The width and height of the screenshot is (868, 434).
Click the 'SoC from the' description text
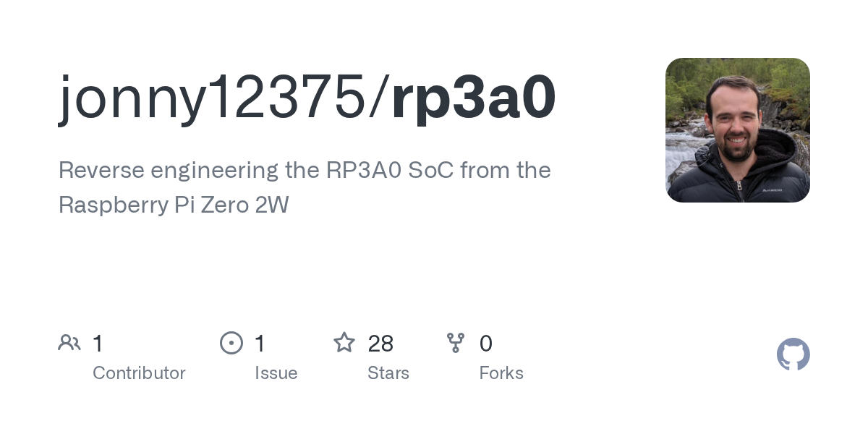pos(480,171)
